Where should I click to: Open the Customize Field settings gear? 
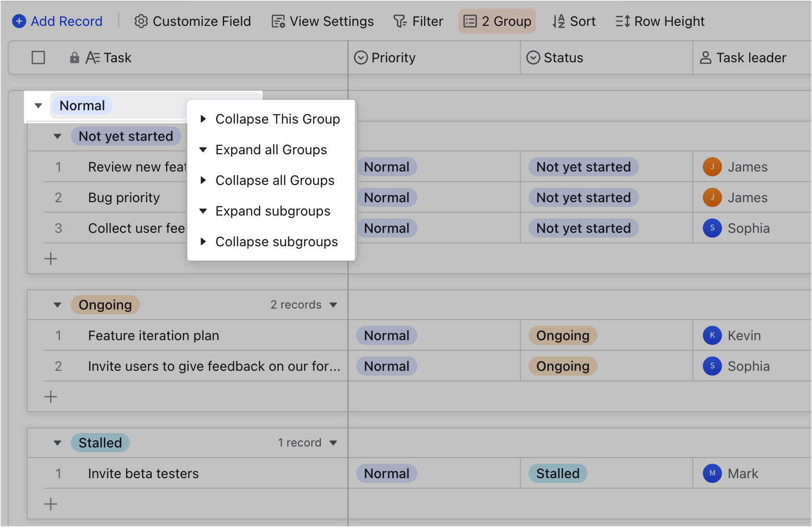[x=142, y=21]
